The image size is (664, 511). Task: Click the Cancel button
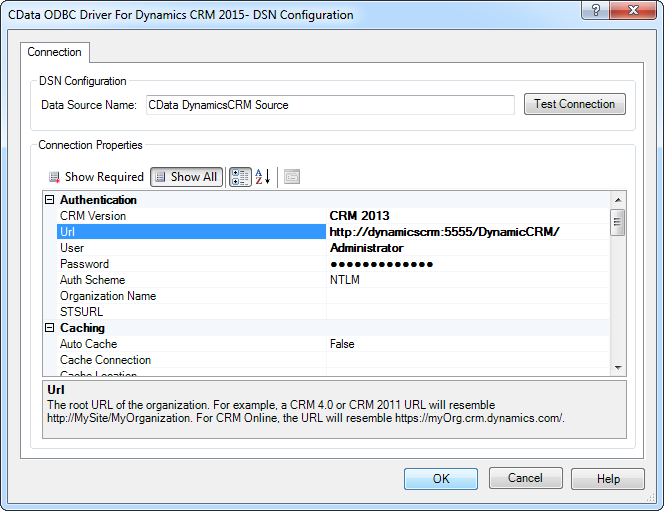525,479
